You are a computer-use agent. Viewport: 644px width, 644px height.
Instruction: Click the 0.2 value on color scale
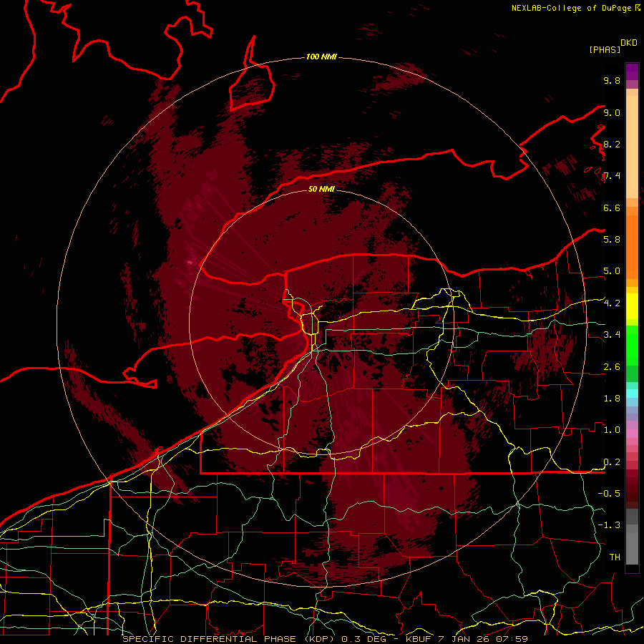tap(612, 462)
